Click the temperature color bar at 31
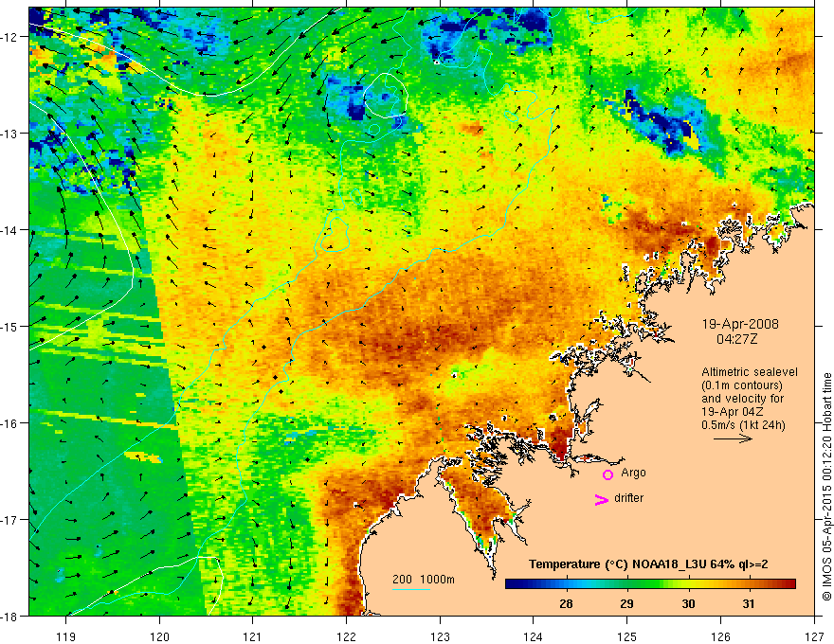 coord(749,584)
